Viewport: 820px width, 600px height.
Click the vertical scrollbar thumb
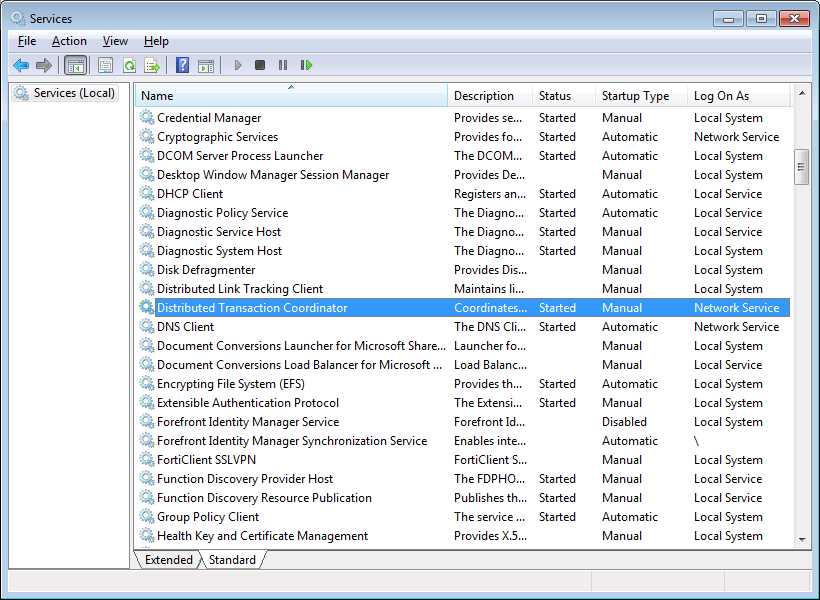(x=802, y=167)
